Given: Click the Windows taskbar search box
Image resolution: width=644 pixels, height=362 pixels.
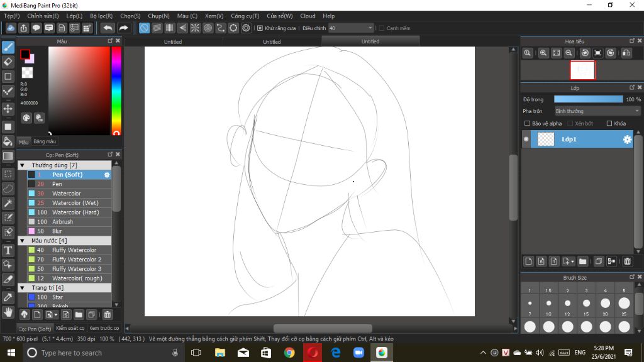Looking at the screenshot, I should 103,353.
